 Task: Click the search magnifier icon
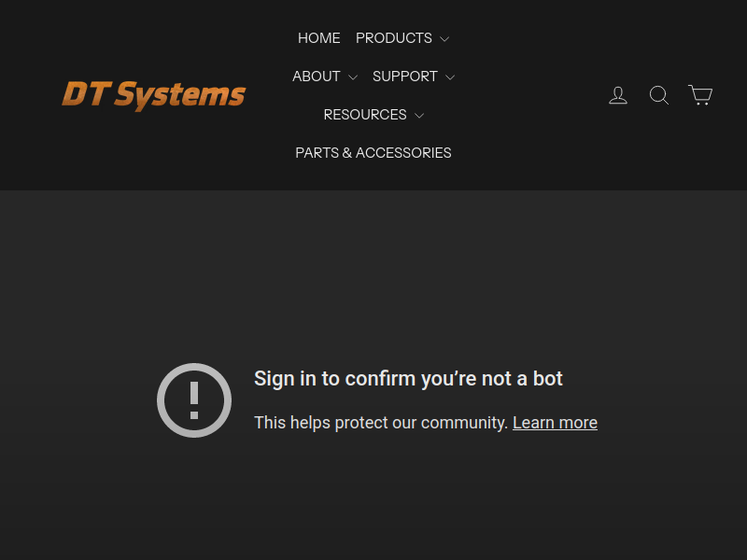pos(659,95)
